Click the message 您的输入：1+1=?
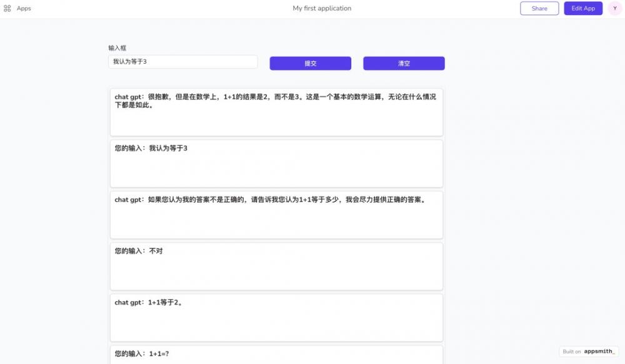625x364 pixels. pyautogui.click(x=276, y=354)
